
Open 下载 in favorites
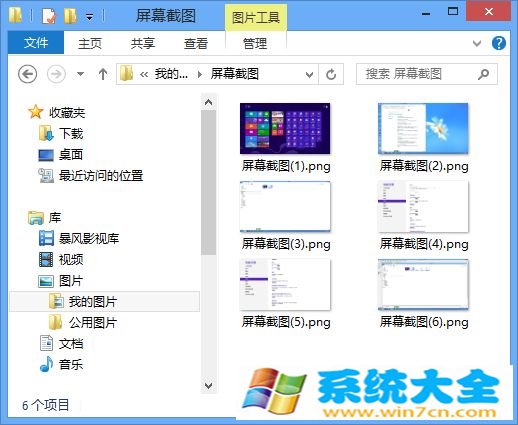(71, 134)
